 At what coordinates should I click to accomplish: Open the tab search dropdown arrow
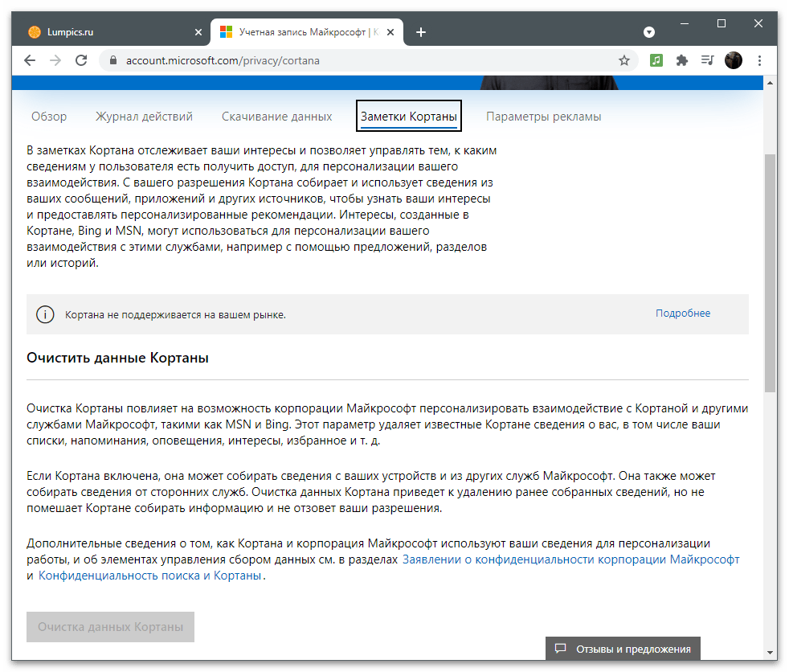click(649, 32)
